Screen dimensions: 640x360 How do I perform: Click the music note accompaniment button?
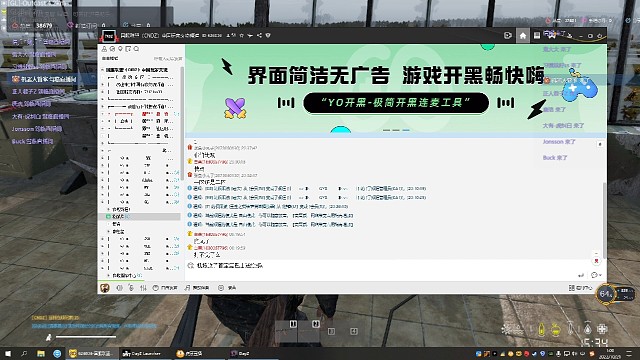click(197, 288)
